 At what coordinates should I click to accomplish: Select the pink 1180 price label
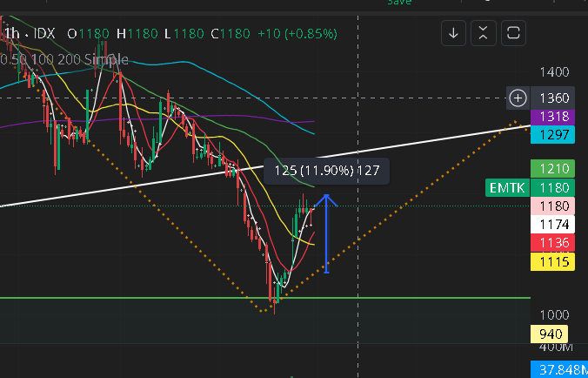552,206
